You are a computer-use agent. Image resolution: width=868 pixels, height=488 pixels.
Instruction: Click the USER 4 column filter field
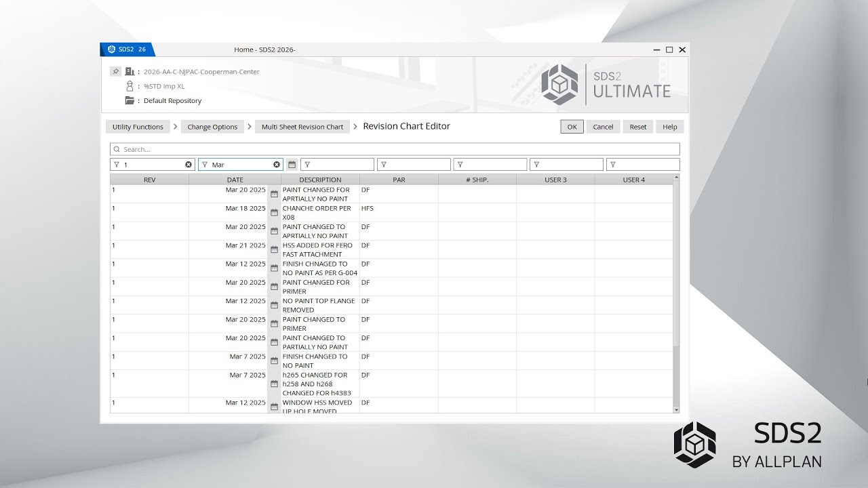[643, 165]
